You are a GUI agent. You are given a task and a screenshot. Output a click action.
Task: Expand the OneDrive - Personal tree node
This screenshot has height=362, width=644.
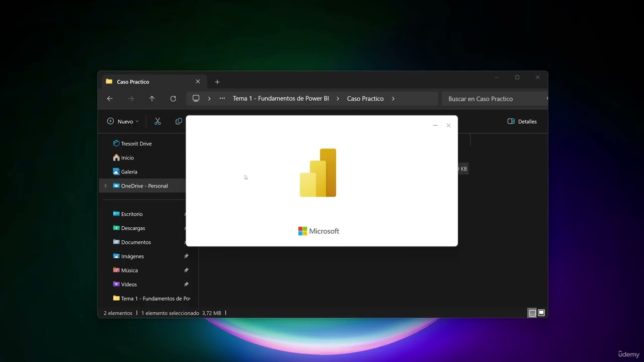(x=106, y=186)
